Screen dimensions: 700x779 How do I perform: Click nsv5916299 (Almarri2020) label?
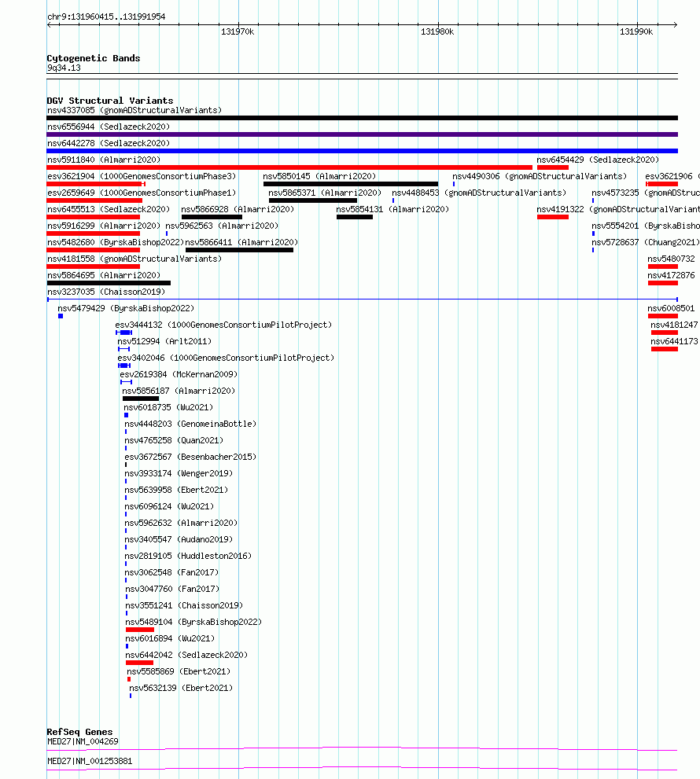pyautogui.click(x=104, y=226)
